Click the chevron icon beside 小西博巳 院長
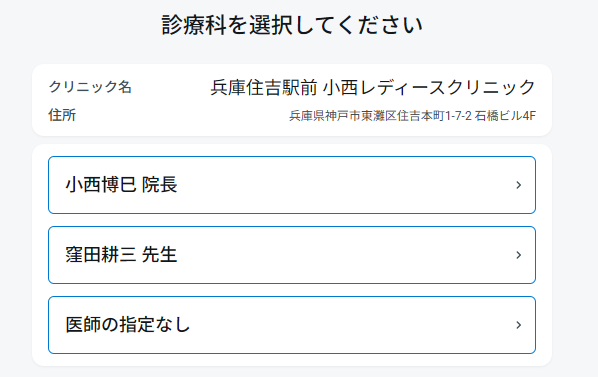Viewport: 598px width, 377px height. click(518, 185)
